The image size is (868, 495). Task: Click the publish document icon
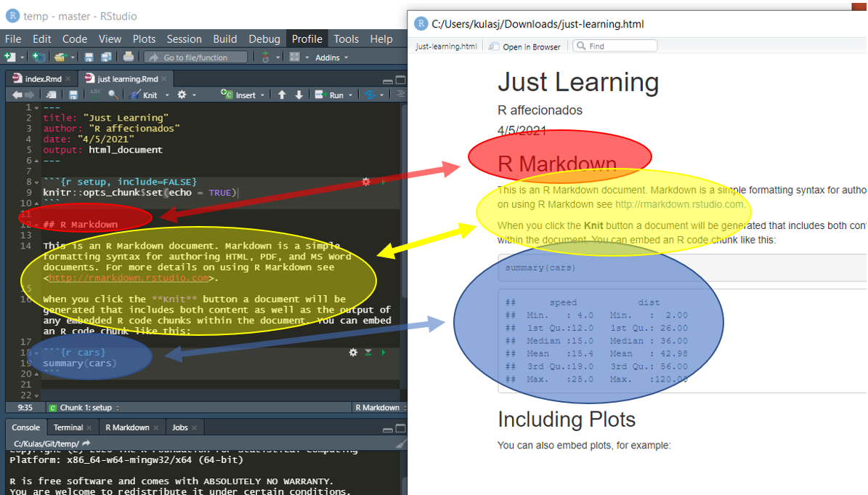[370, 94]
